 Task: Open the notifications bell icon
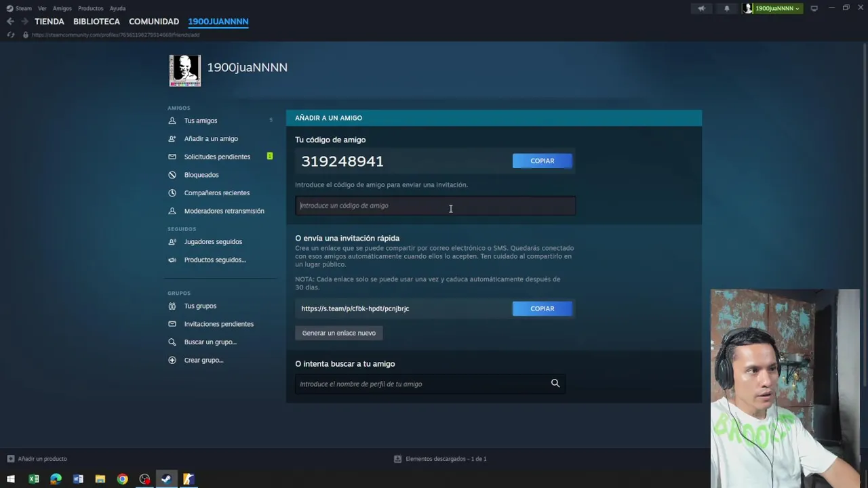click(727, 8)
